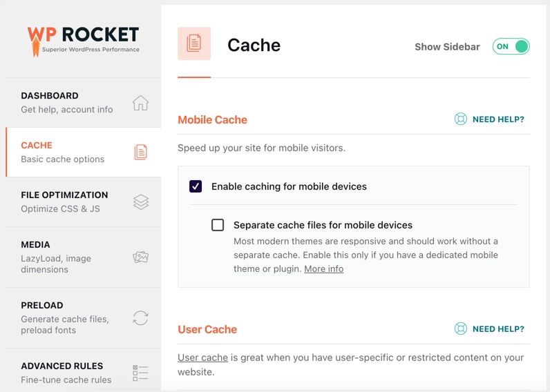Open the Preload settings label

click(42, 306)
